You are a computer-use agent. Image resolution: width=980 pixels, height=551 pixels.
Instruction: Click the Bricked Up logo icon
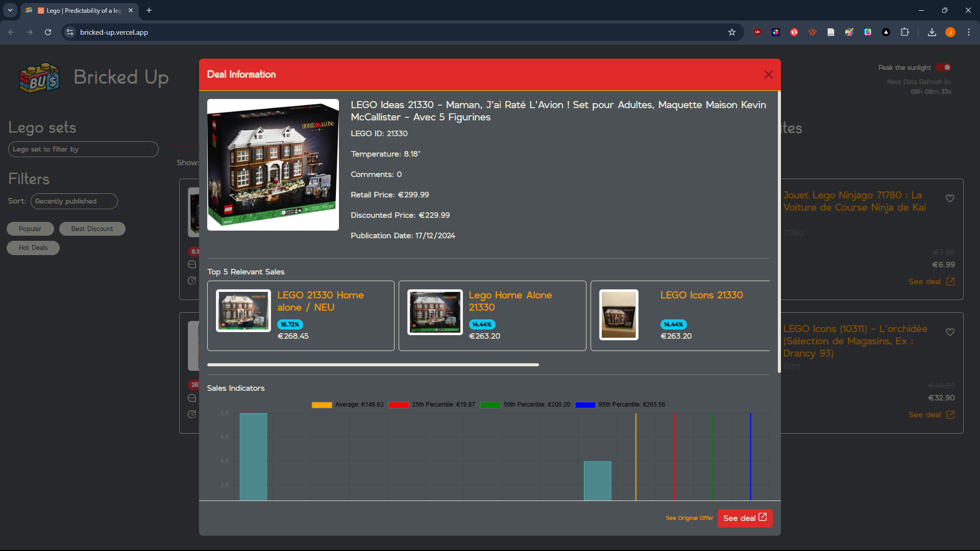tap(39, 78)
